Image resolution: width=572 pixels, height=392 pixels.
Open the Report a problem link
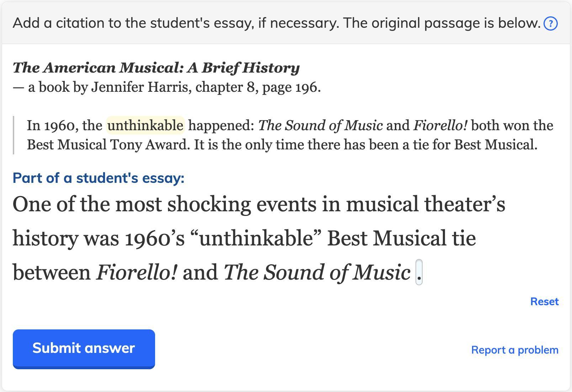coord(514,350)
